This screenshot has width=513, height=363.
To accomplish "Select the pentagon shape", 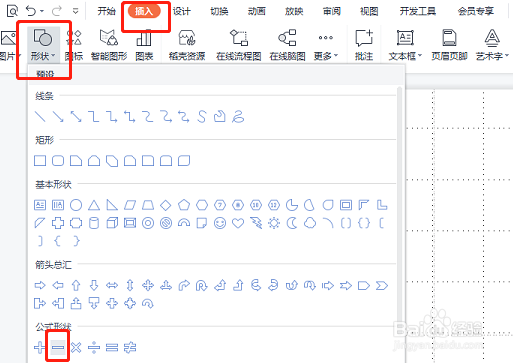I will tap(184, 205).
